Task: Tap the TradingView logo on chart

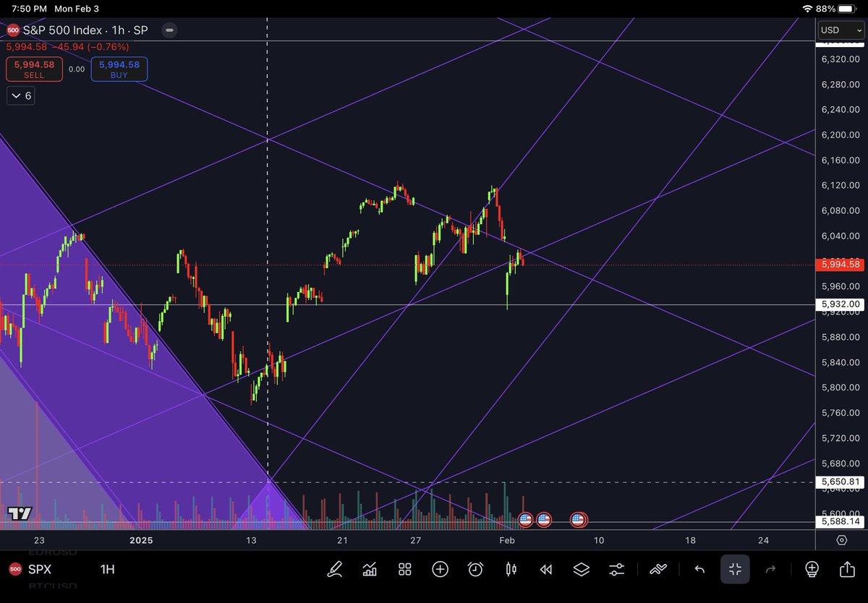Action: tap(20, 513)
